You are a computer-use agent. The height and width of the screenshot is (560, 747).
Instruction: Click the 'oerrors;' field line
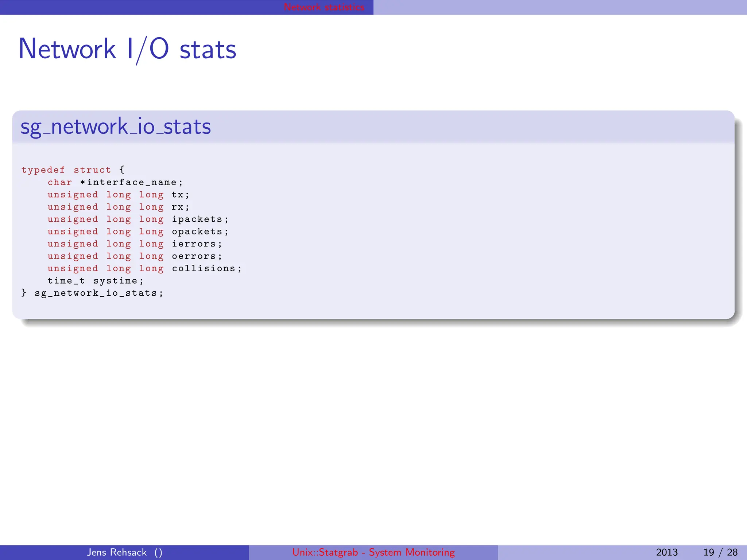pos(135,256)
